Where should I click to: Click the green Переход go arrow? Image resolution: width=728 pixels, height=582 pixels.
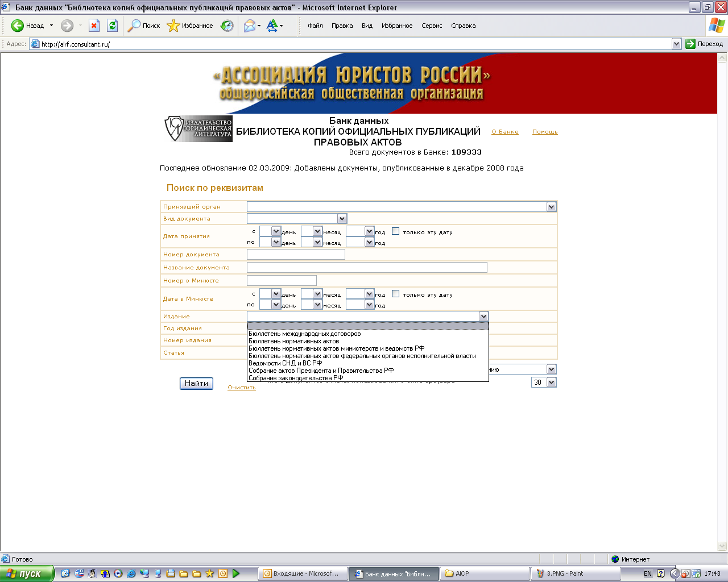coord(690,44)
